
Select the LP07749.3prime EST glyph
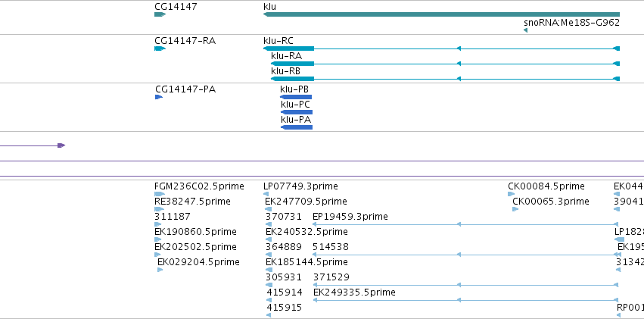coord(267,194)
